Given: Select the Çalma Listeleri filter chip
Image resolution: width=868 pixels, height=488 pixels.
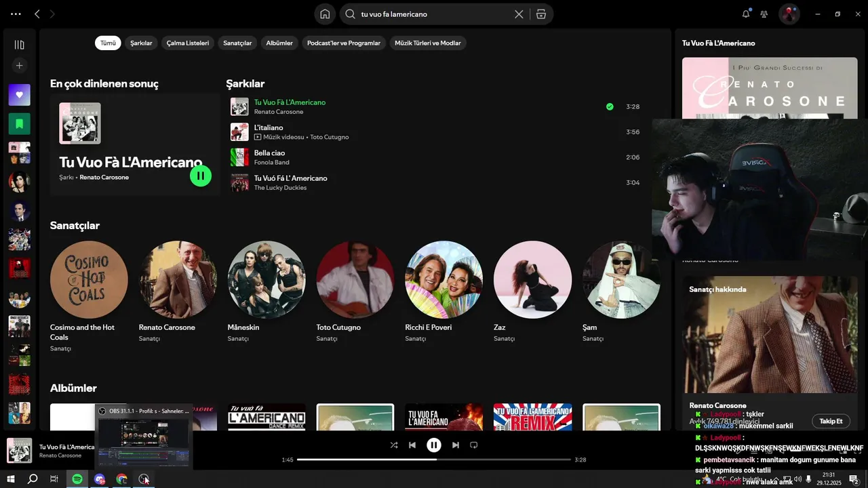Looking at the screenshot, I should click(188, 43).
